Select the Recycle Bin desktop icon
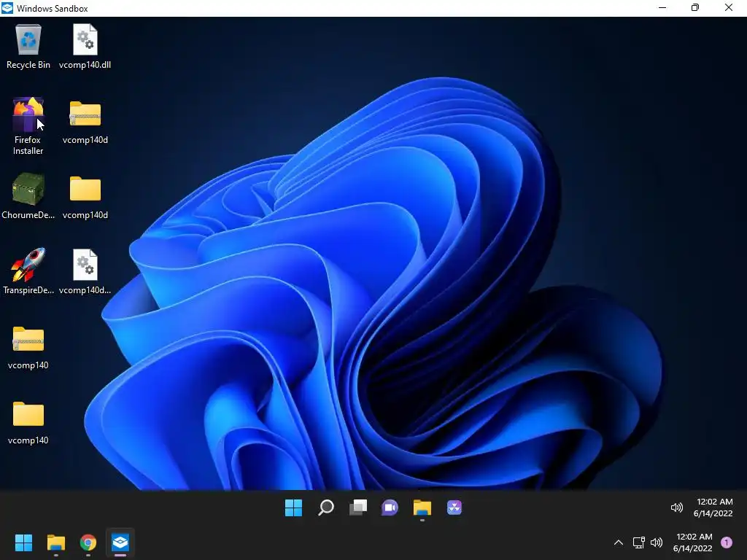The image size is (747, 560). point(28,47)
